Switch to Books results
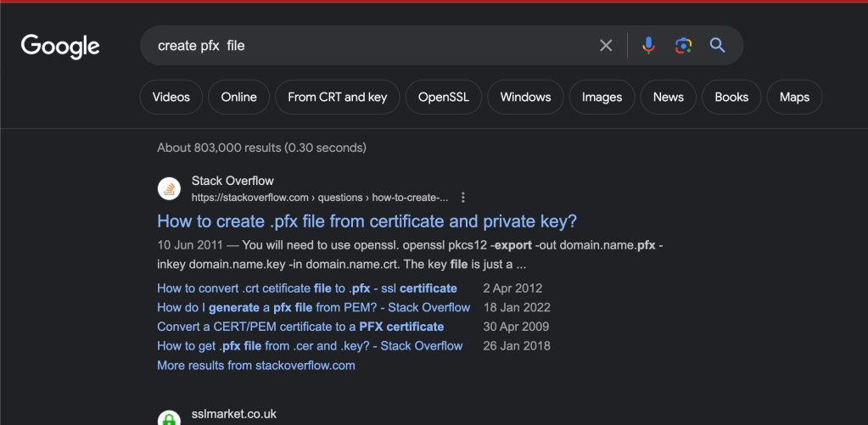868x425 pixels. click(731, 98)
